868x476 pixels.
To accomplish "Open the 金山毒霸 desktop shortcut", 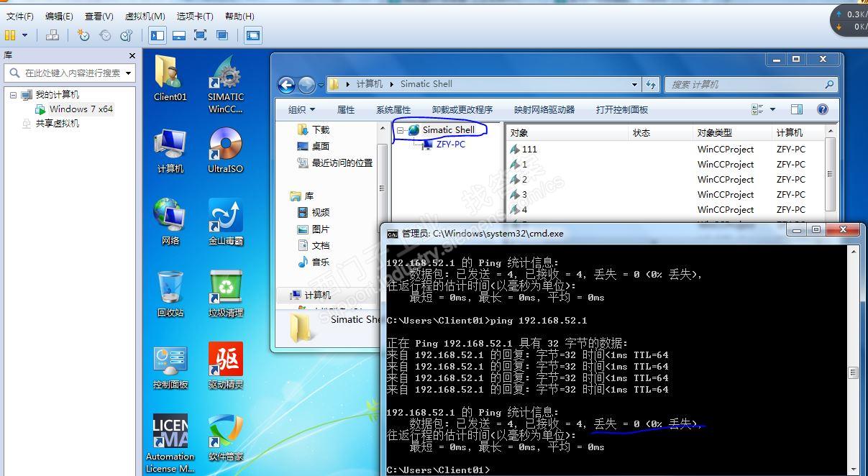I will pyautogui.click(x=226, y=222).
